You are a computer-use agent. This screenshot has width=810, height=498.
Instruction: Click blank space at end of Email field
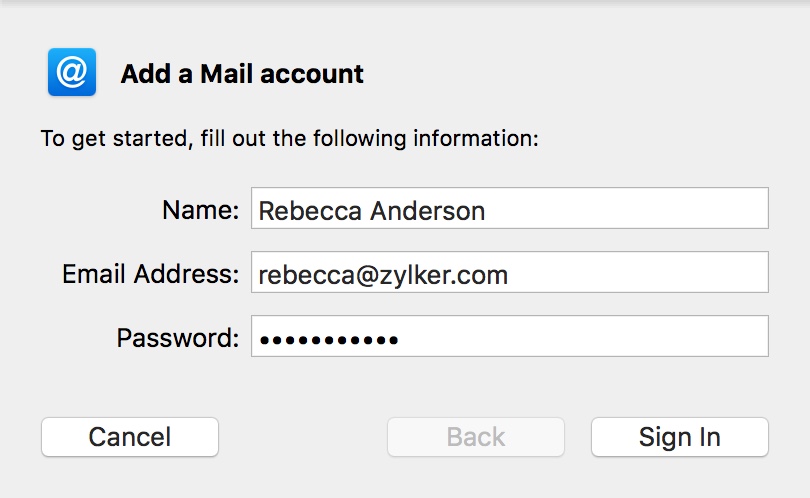[650, 273]
